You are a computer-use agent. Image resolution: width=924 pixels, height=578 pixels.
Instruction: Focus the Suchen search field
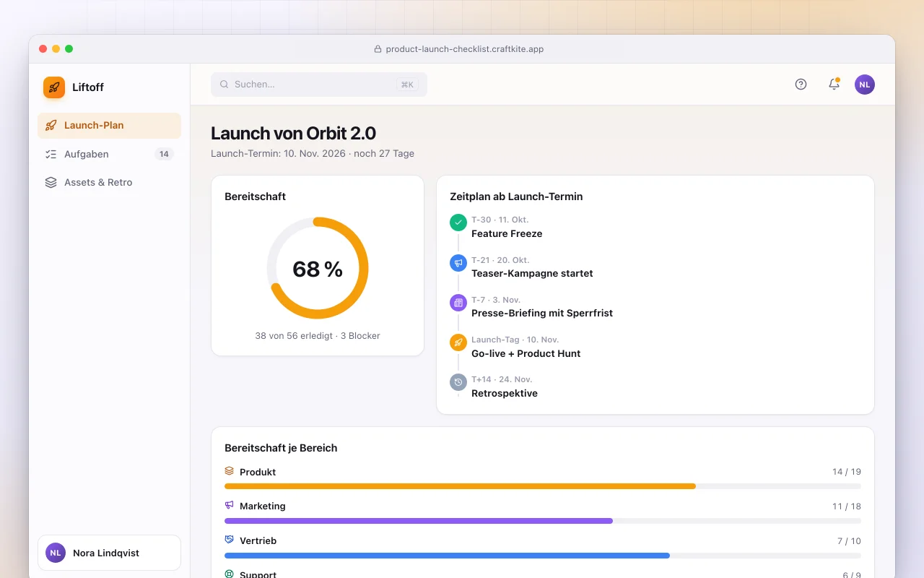coord(319,85)
